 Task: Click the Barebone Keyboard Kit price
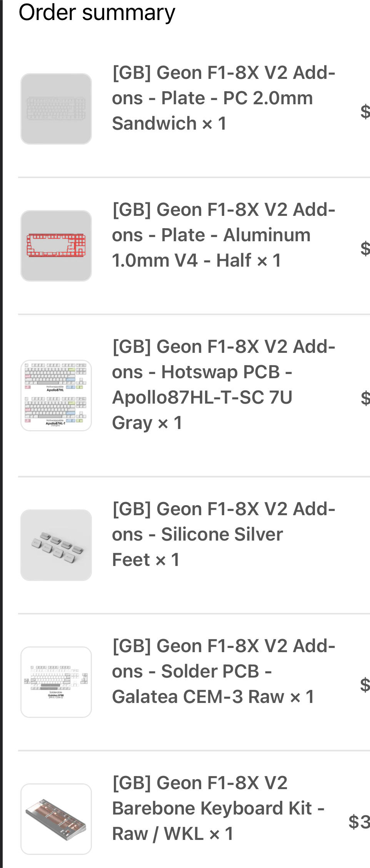[x=359, y=822]
